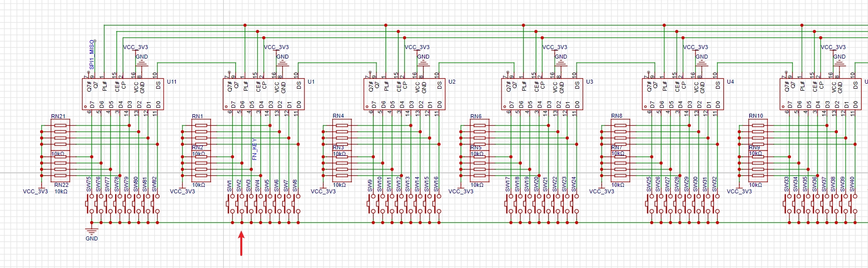Click the VCC_3V3 label below RN21
868x268 pixels.
point(36,191)
